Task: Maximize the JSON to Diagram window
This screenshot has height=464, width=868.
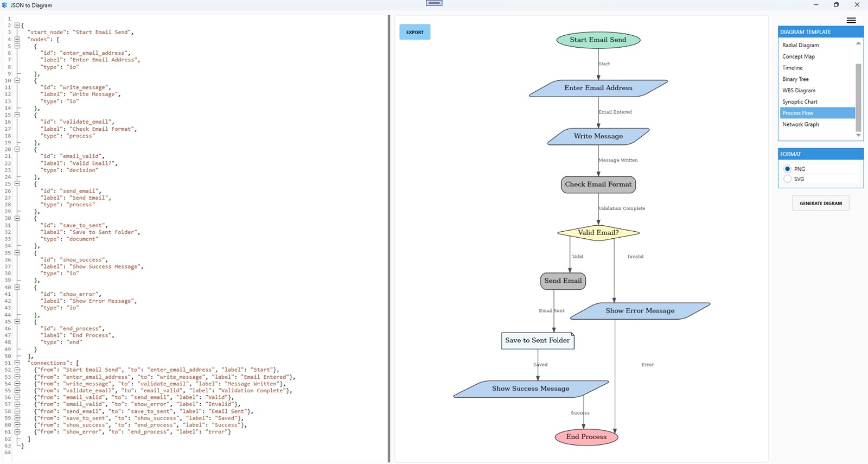Action: pos(836,5)
